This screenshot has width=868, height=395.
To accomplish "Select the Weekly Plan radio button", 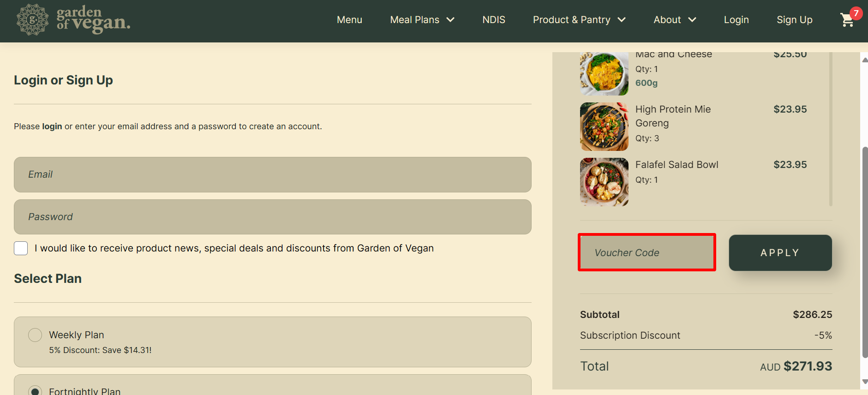I will (35, 335).
